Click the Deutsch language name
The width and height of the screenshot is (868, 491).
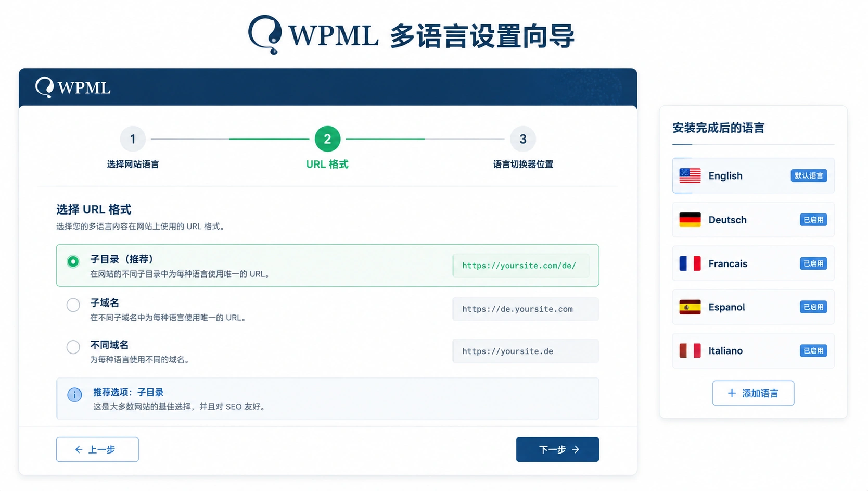[x=727, y=220]
